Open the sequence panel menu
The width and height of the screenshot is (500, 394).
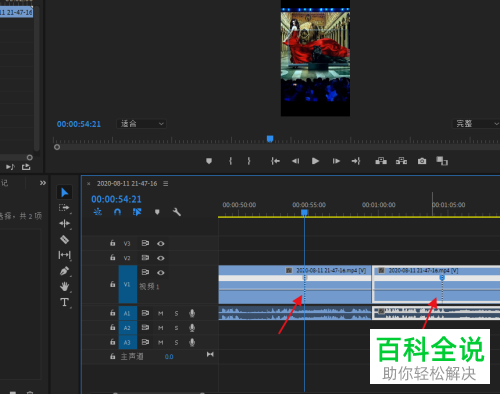[166, 184]
